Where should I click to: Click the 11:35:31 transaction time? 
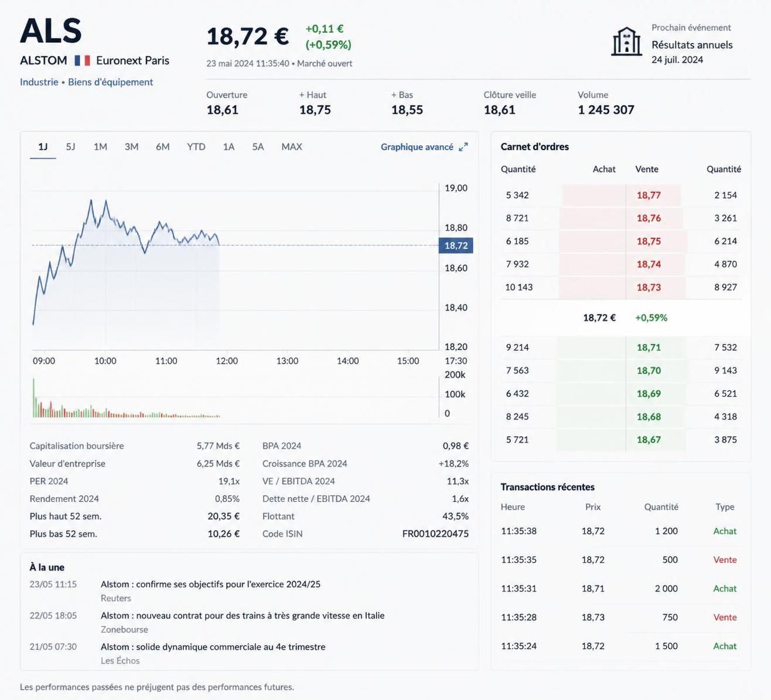[x=518, y=588]
